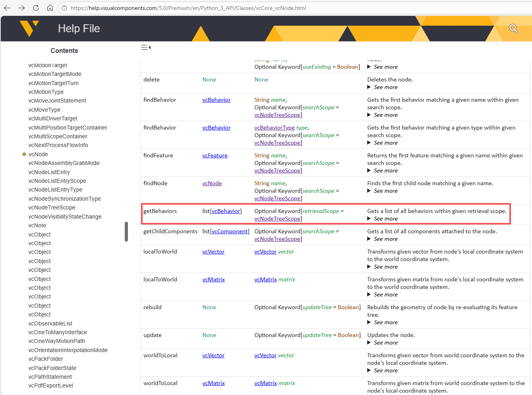Click the site info icon in address bar
Viewport: 532px width, 395px height.
click(x=64, y=8)
